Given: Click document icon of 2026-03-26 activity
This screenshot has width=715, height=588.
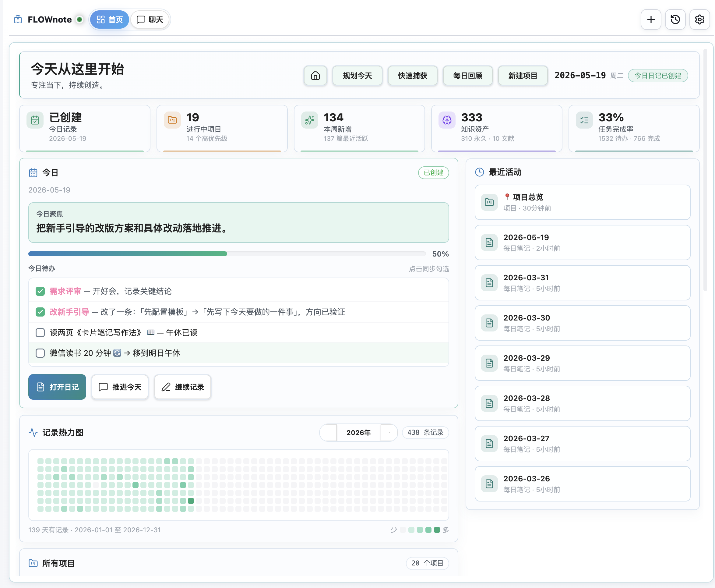Looking at the screenshot, I should [x=489, y=484].
